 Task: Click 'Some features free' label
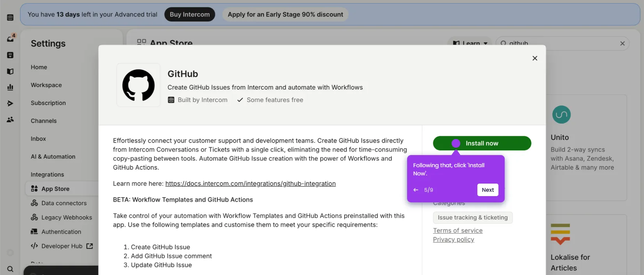click(275, 100)
